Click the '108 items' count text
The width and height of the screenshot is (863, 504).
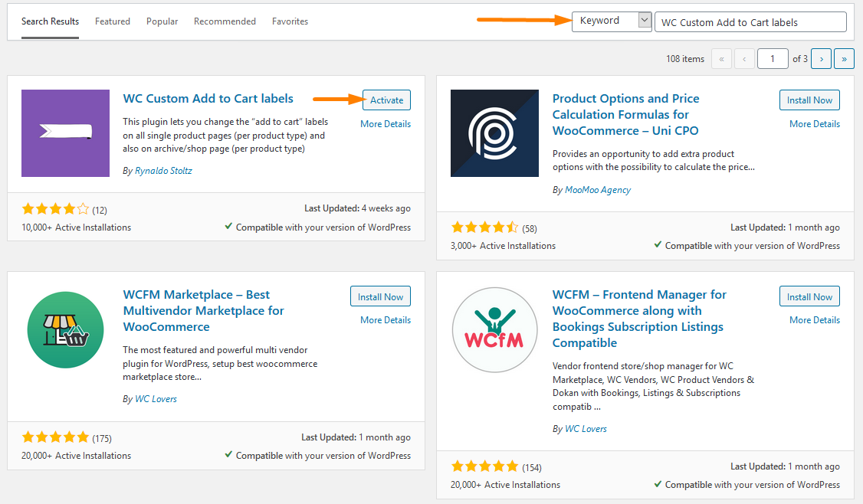[x=685, y=59]
